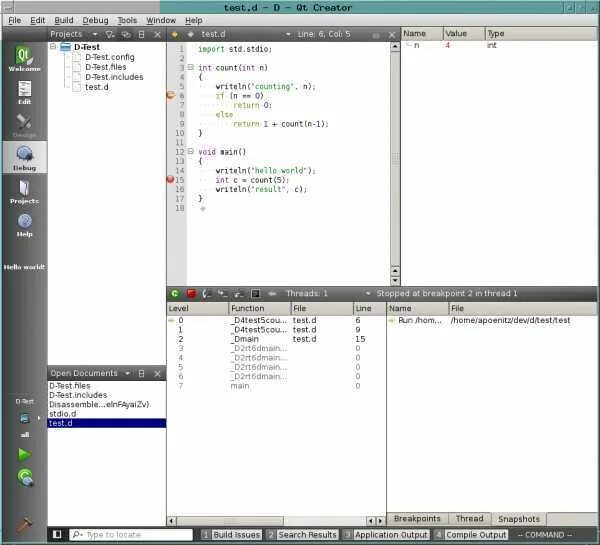Fold the main function code block
600x545 pixels.
(x=191, y=152)
